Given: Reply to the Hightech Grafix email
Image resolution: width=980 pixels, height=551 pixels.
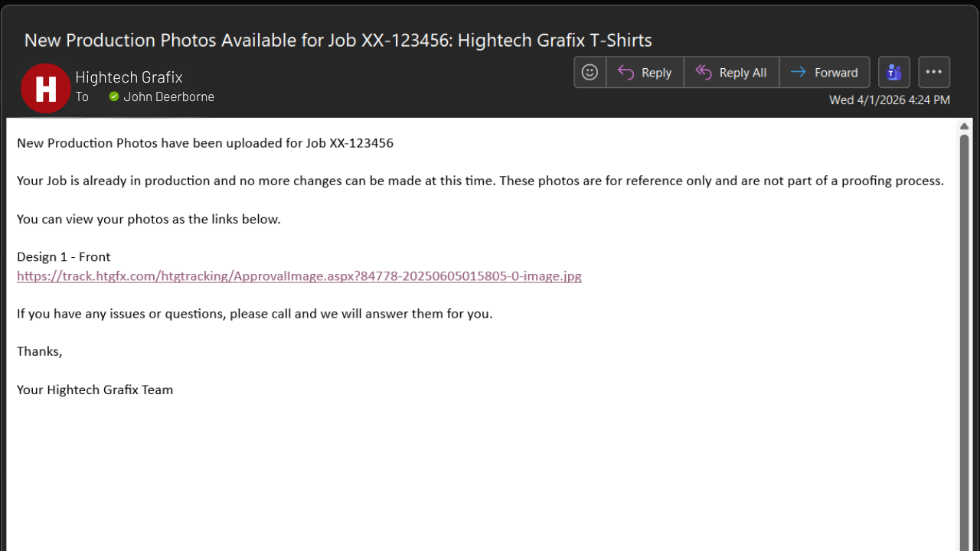Looking at the screenshot, I should click(645, 72).
